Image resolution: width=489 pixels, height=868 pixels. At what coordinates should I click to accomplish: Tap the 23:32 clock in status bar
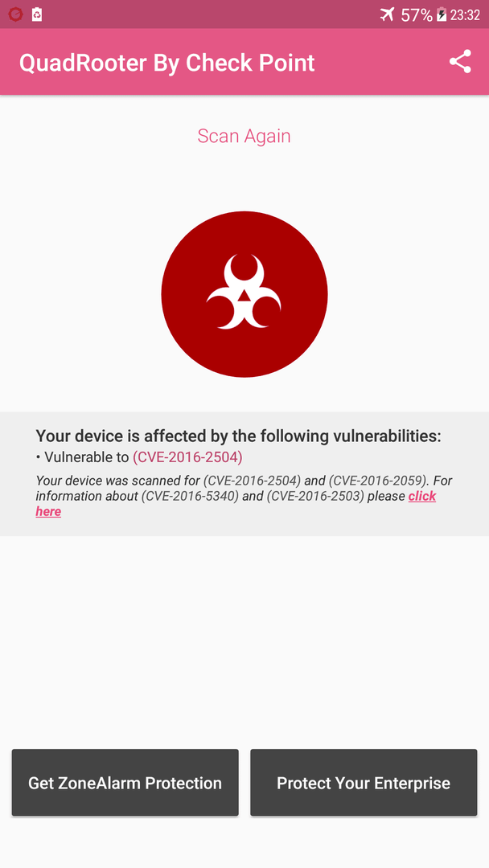(465, 15)
